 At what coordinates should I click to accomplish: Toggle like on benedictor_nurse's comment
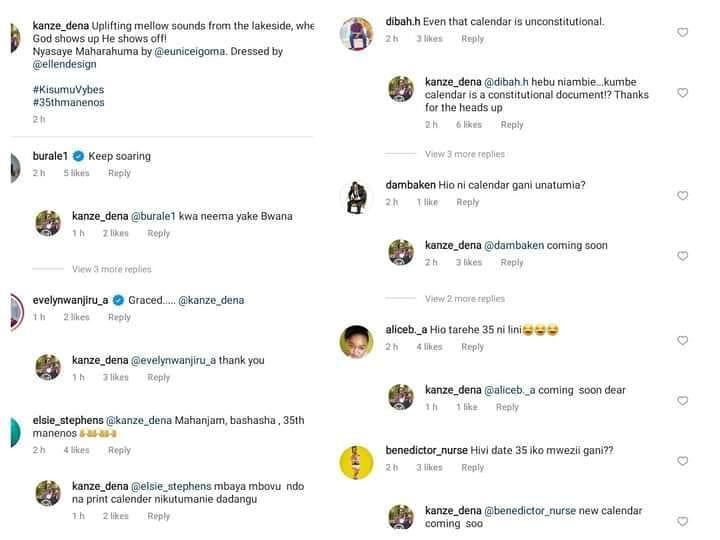click(683, 461)
